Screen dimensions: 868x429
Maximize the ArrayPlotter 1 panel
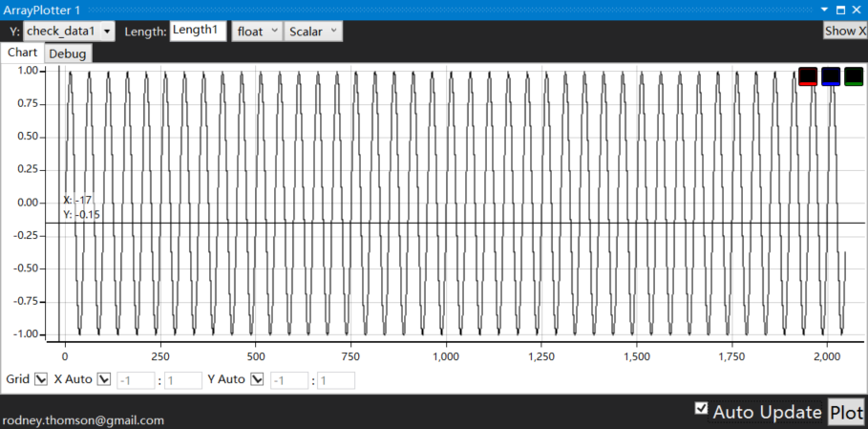tap(840, 10)
